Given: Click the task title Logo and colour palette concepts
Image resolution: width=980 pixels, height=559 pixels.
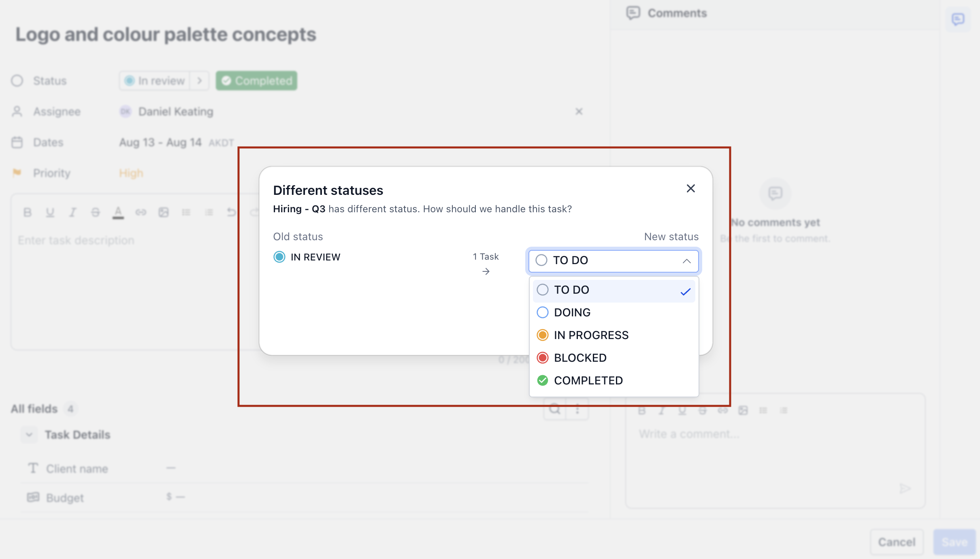Looking at the screenshot, I should [x=166, y=34].
